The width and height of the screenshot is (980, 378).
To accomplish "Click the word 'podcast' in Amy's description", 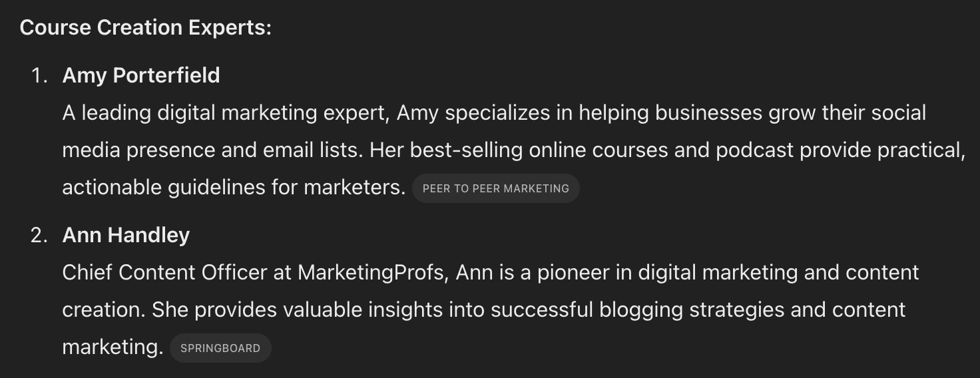I will tap(755, 150).
